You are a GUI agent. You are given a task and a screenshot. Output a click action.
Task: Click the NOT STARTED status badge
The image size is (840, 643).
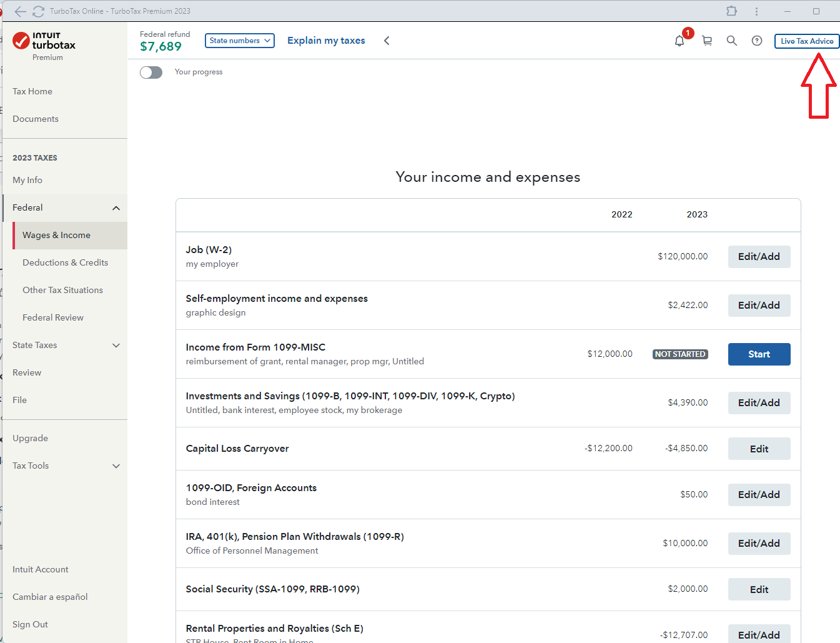click(x=680, y=354)
